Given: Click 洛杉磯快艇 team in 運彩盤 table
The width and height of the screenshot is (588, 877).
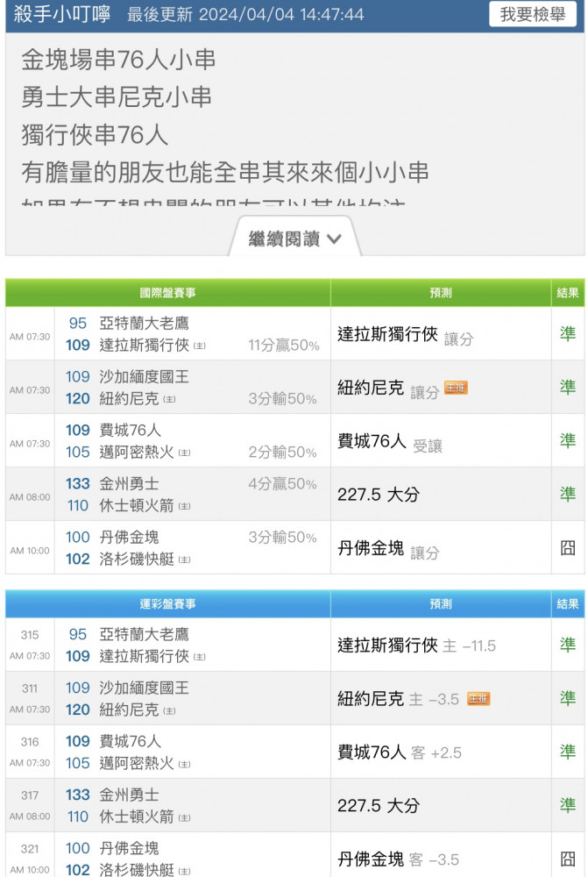Looking at the screenshot, I should (137, 870).
